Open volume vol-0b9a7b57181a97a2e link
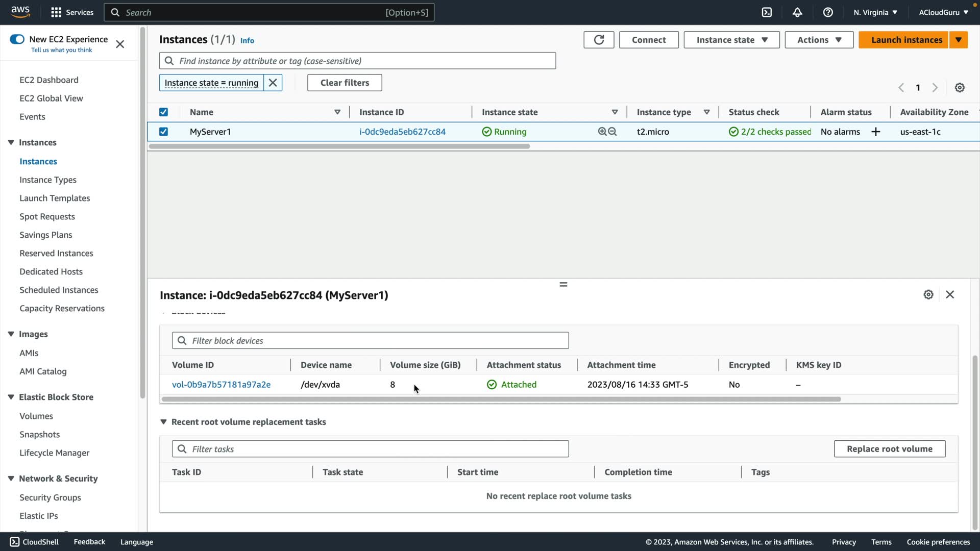 coord(221,385)
